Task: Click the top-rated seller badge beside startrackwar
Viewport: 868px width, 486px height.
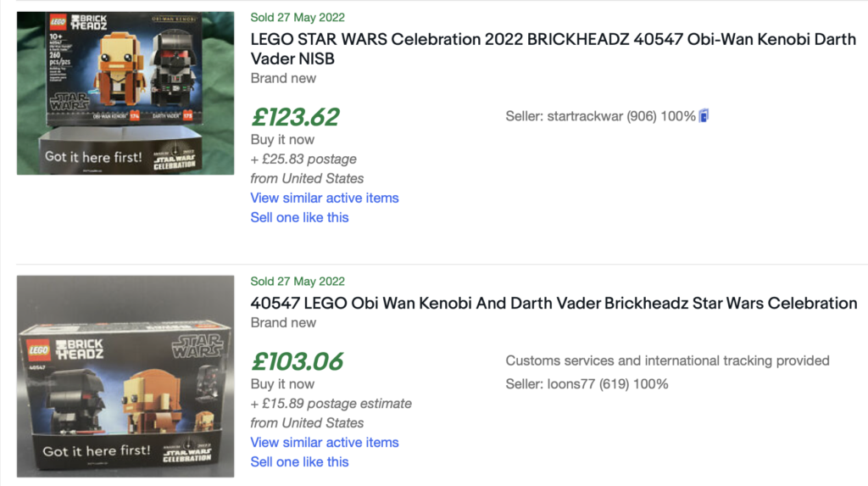Action: [x=704, y=116]
